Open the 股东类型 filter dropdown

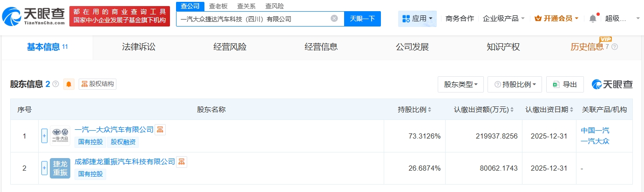click(x=461, y=84)
